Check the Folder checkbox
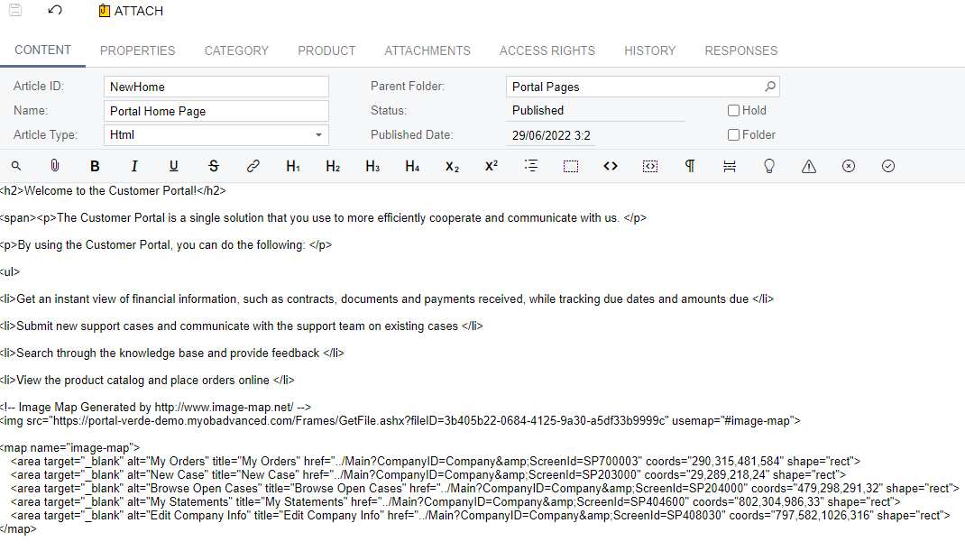 (x=733, y=134)
